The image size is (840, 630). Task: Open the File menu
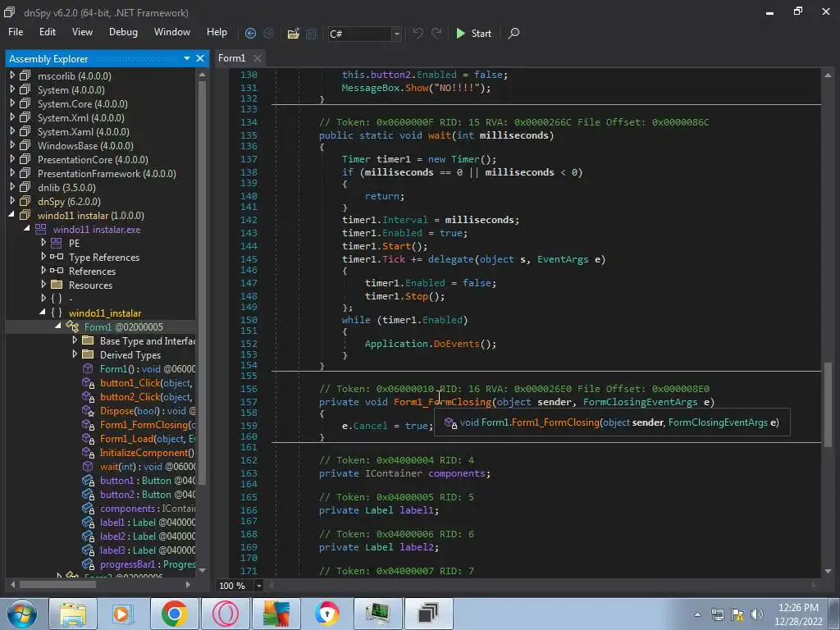click(16, 32)
